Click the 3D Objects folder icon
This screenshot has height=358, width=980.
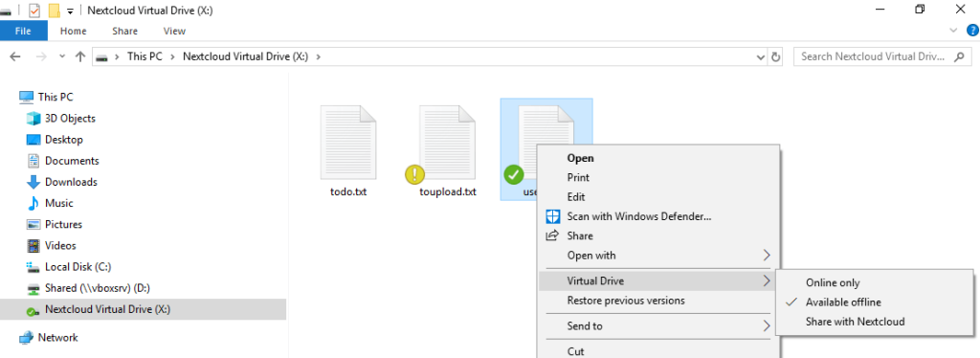click(33, 119)
